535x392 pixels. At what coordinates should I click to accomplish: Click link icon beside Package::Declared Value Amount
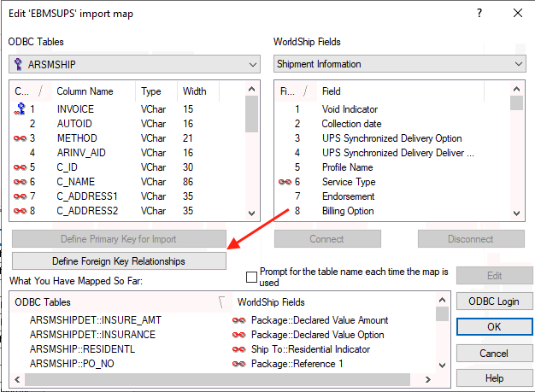(x=239, y=320)
